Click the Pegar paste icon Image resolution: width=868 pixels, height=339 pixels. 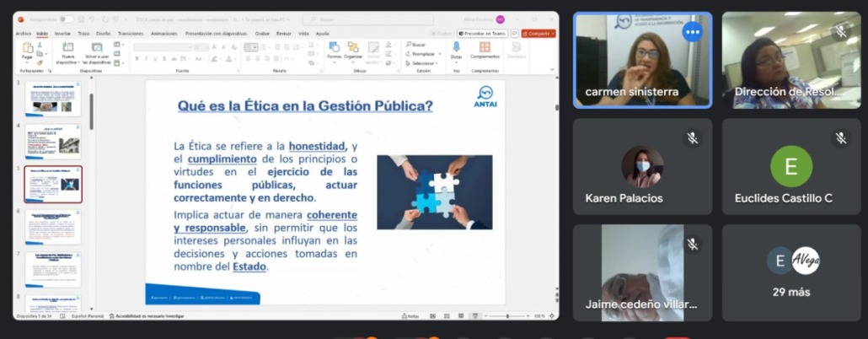coord(27,51)
